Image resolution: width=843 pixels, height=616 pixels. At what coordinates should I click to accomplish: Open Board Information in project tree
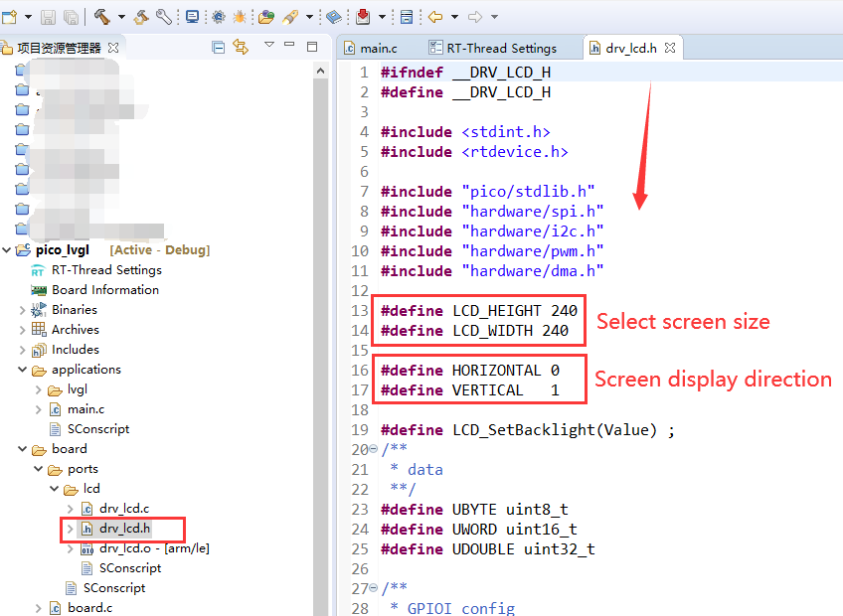104,290
